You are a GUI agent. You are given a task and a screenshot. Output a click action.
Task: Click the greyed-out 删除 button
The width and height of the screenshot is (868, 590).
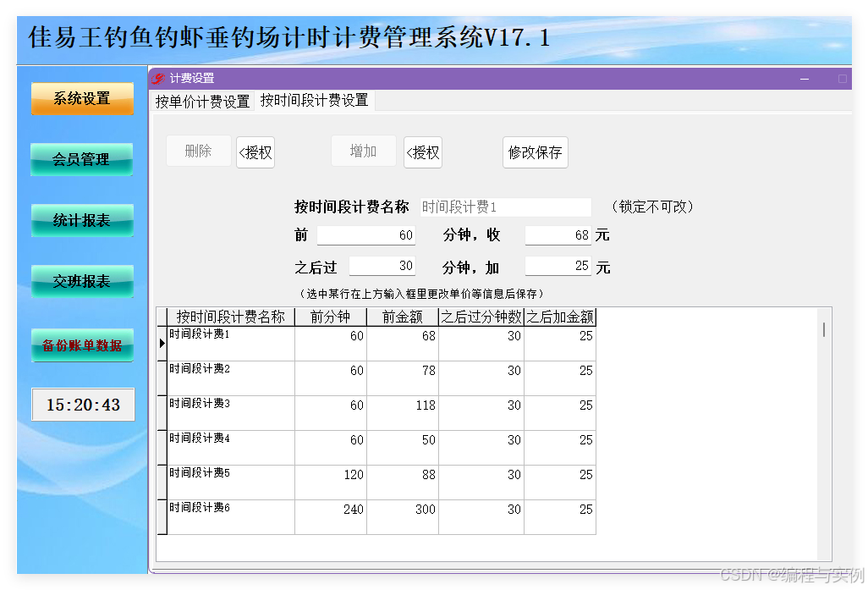tap(198, 151)
